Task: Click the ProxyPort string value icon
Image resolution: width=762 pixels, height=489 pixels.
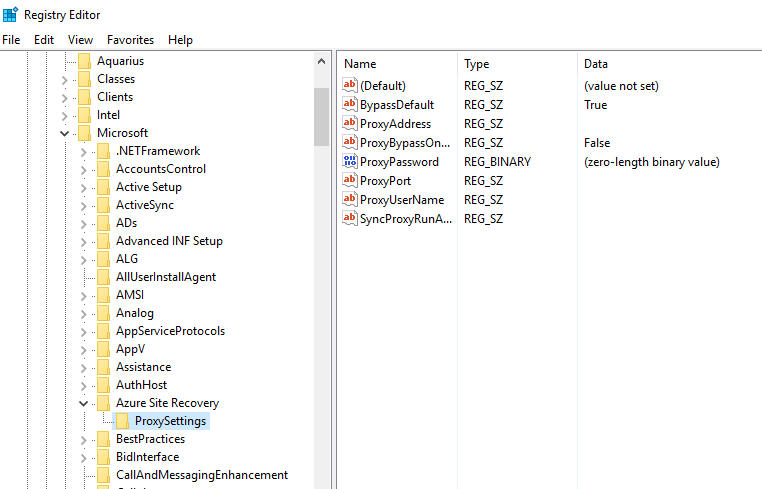Action: coord(349,180)
